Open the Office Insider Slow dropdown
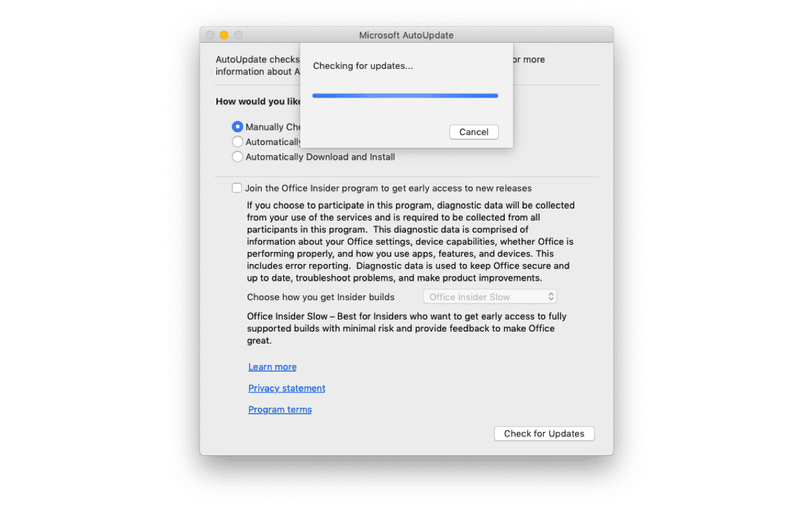 pos(489,296)
